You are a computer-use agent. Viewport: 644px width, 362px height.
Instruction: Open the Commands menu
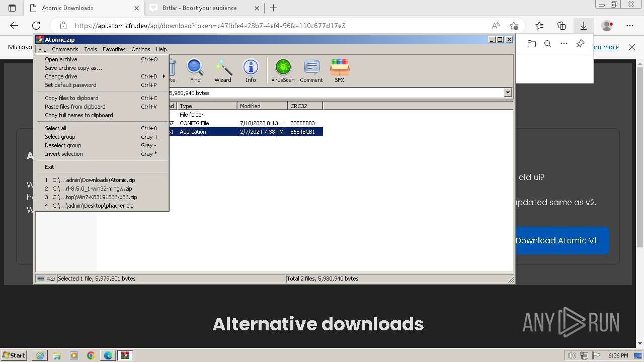[x=65, y=49]
